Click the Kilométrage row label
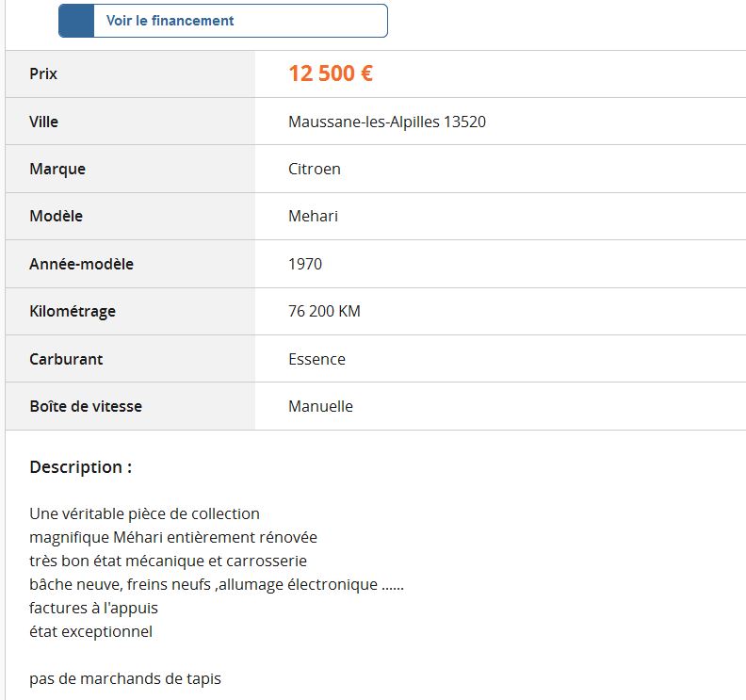Image resolution: width=746 pixels, height=700 pixels. (73, 311)
